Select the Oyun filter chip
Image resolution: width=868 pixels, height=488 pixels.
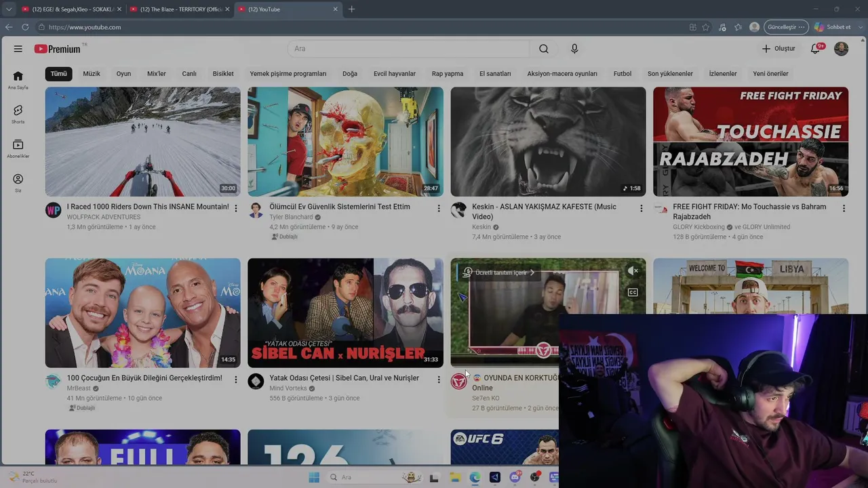tap(123, 74)
